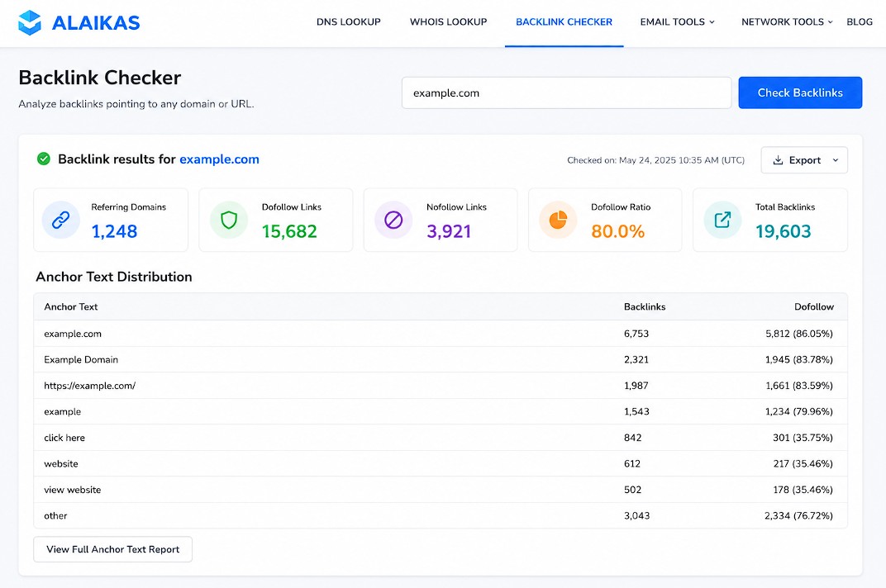The height and width of the screenshot is (588, 886).
Task: Click the 15,682 Dofollow Links number
Action: click(289, 231)
